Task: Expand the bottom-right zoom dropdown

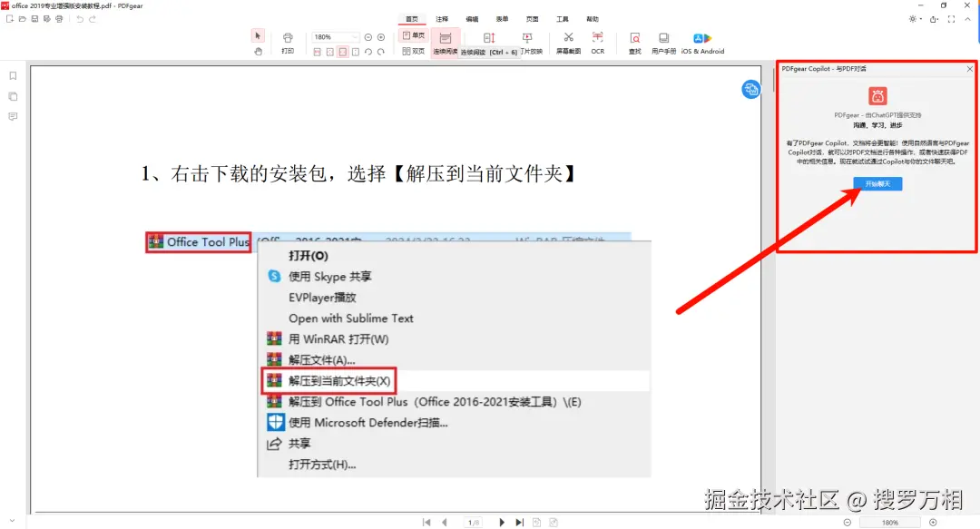Action: pyautogui.click(x=890, y=522)
